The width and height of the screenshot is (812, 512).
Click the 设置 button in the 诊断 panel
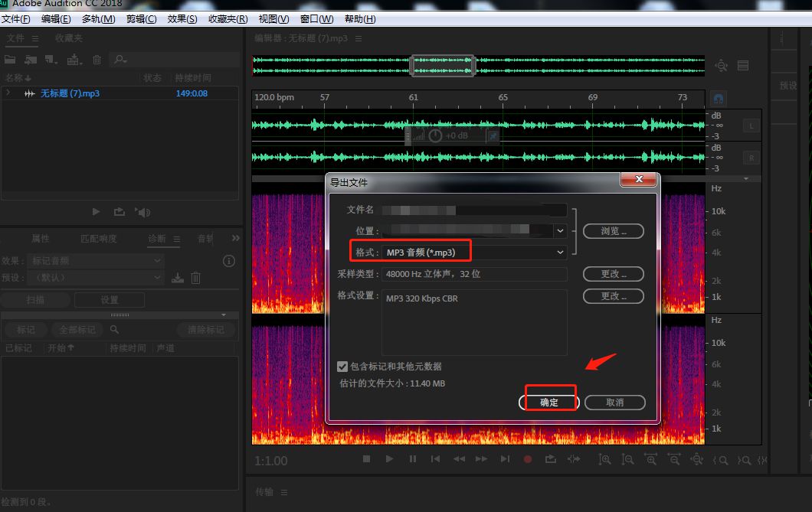pos(110,300)
